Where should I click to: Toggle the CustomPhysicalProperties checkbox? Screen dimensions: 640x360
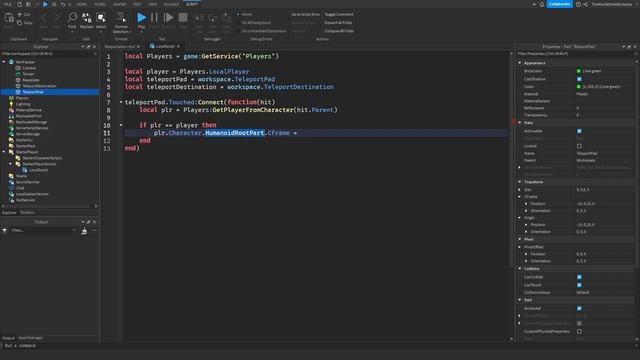click(579, 331)
